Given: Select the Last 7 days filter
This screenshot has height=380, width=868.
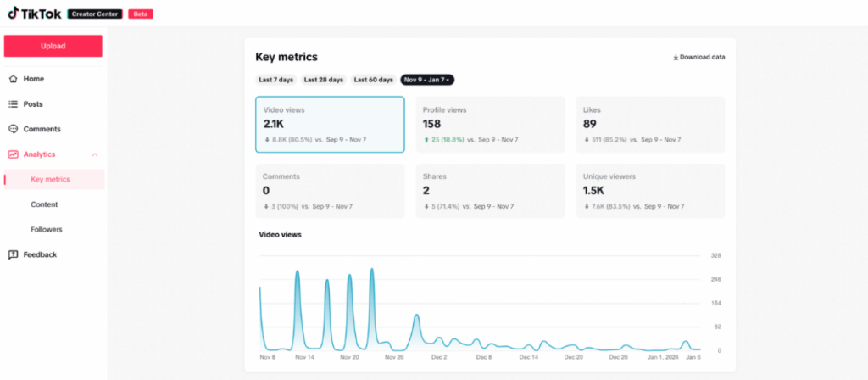Looking at the screenshot, I should coord(276,80).
